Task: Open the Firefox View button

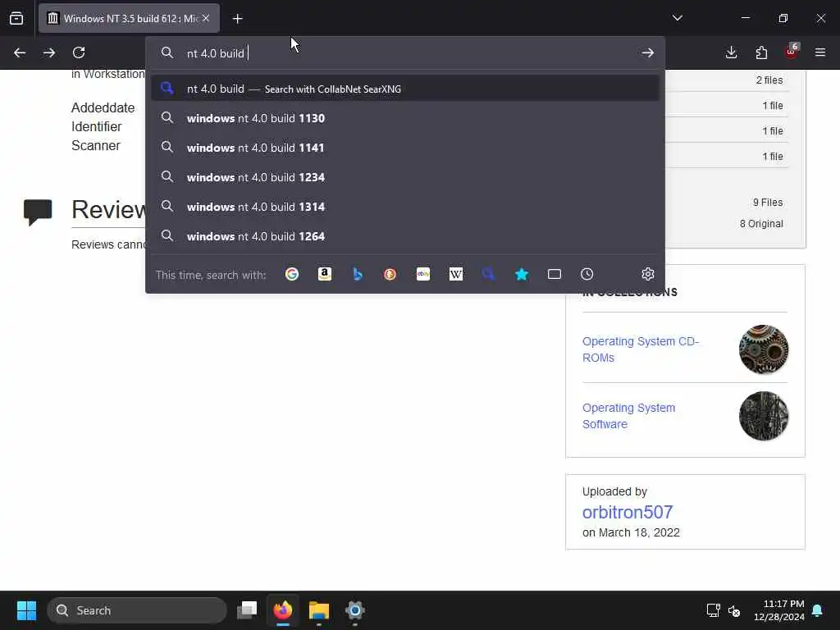Action: tap(16, 18)
